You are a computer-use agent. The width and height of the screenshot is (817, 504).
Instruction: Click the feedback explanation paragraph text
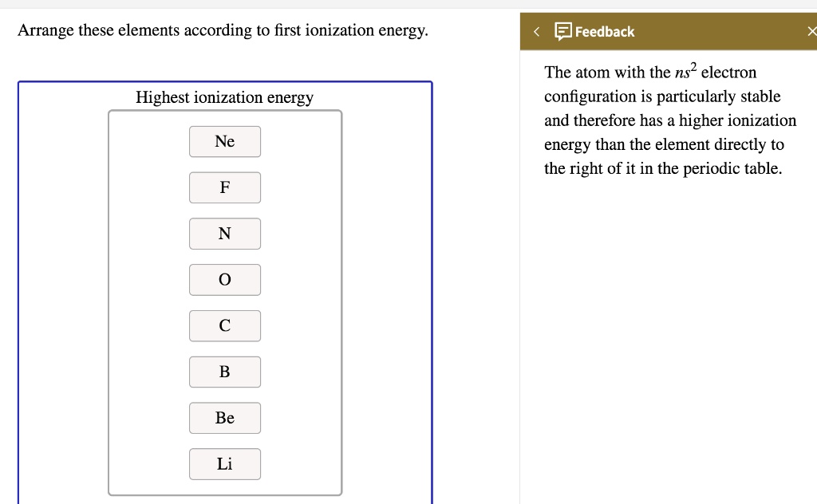click(670, 120)
